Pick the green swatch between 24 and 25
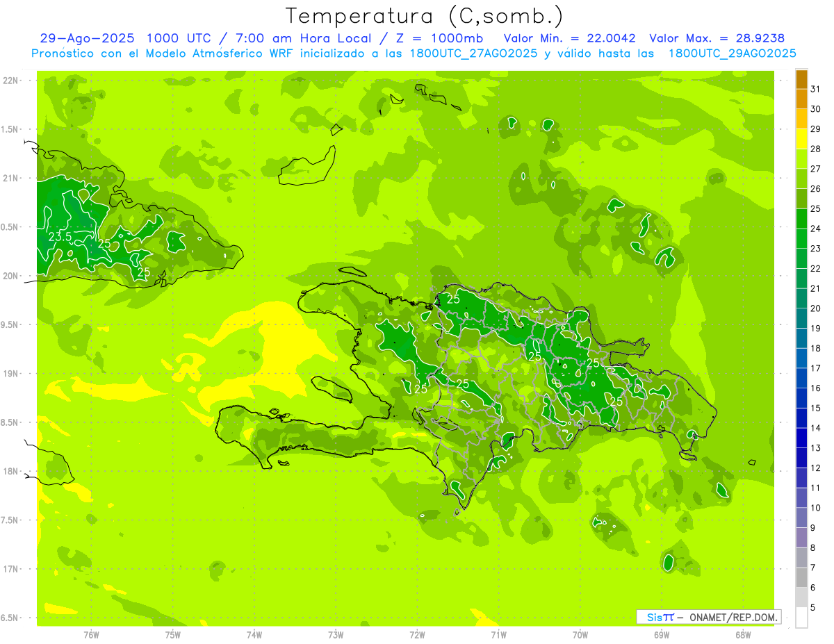The height and width of the screenshot is (644, 834). coord(801,219)
